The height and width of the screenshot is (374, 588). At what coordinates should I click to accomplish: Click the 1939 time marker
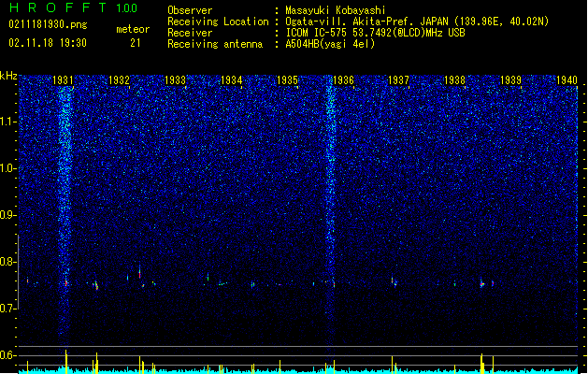(x=510, y=79)
